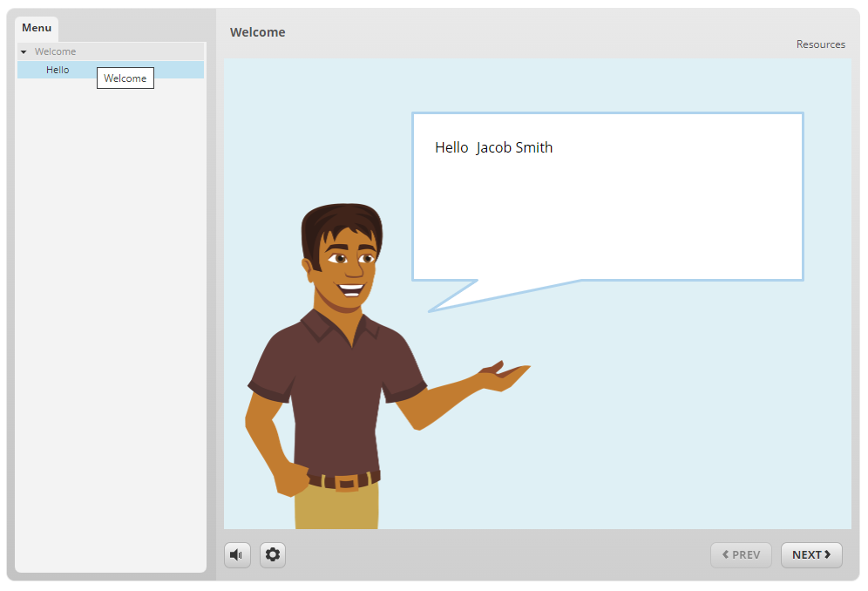Click the Welcome slide title heading

(x=257, y=32)
